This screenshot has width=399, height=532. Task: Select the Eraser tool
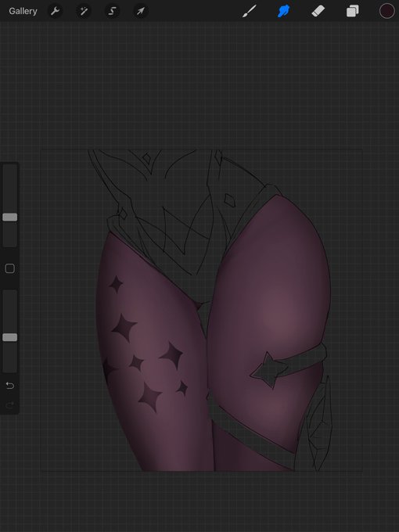318,11
